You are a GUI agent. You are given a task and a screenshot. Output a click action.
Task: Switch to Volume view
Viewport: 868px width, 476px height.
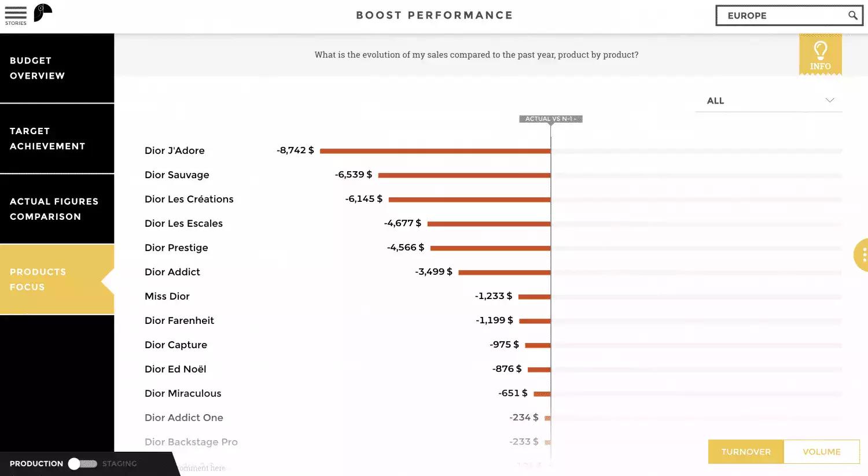822,452
